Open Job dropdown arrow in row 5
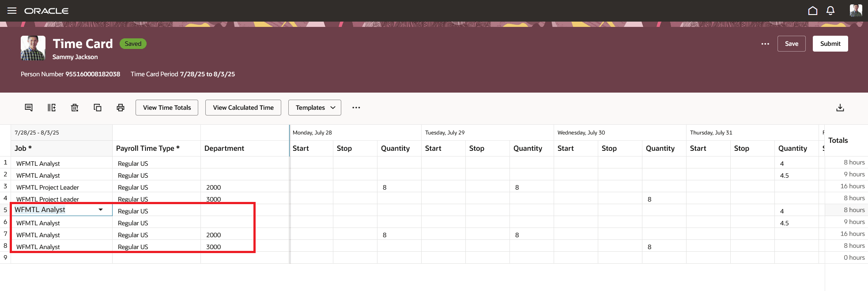Viewport: 868px width, 291px height. 101,210
